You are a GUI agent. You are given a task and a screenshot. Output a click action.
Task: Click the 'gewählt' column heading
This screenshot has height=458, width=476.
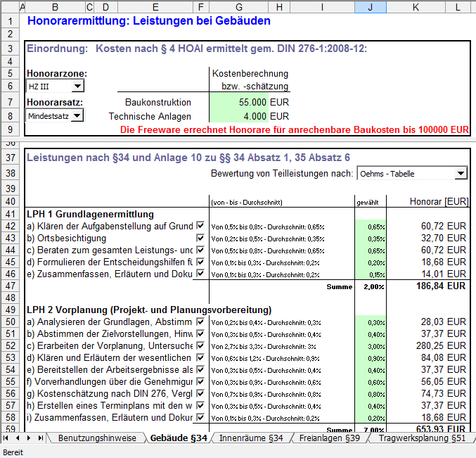point(368,203)
